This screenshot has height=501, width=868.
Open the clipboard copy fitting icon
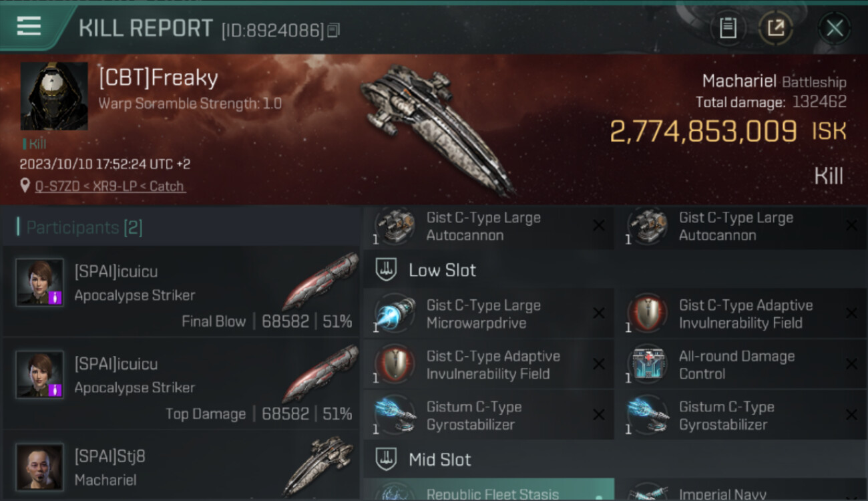click(x=728, y=28)
